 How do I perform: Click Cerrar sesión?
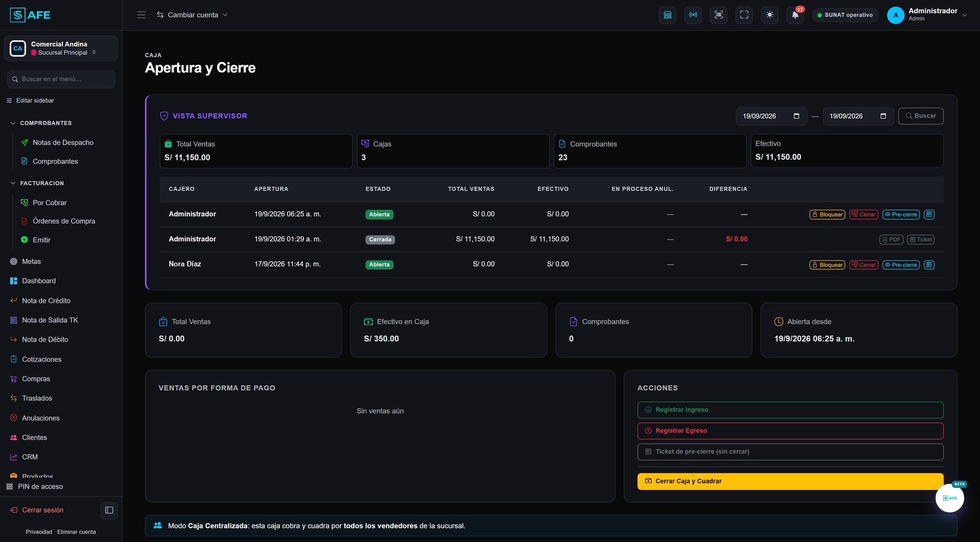[x=37, y=510]
